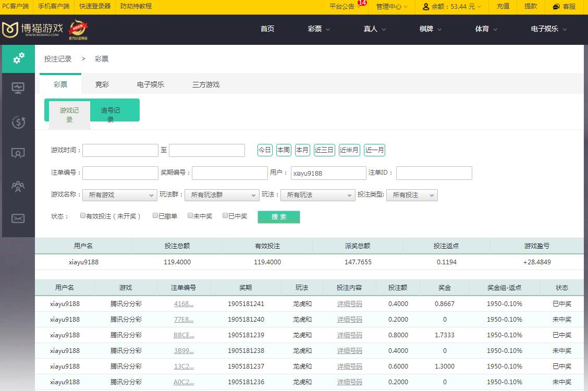
Task: Open the user screen sidebar icon
Action: point(18,153)
